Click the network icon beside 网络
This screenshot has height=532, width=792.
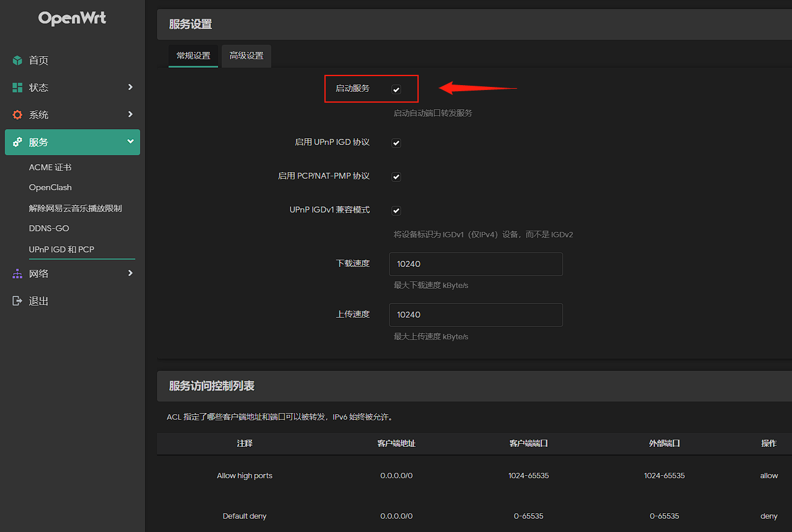(x=18, y=274)
